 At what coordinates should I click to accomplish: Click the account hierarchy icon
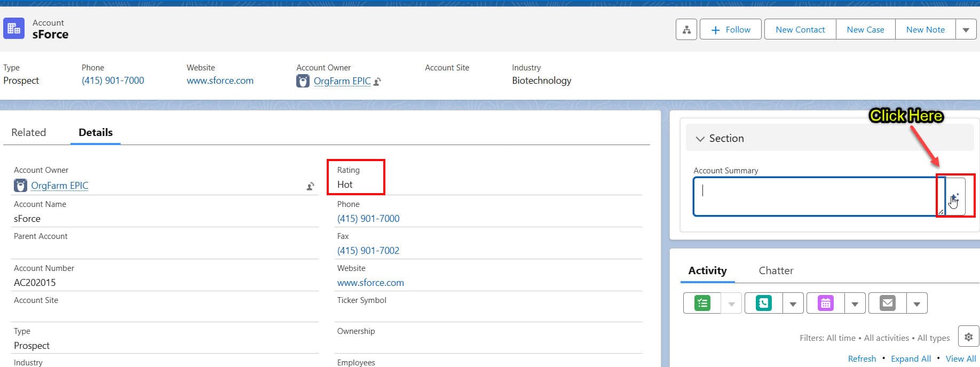pos(686,30)
